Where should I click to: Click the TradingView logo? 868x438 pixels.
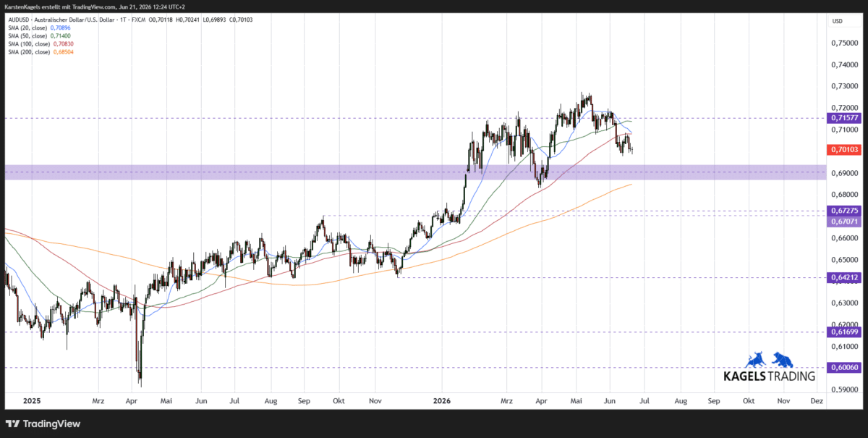tap(43, 424)
